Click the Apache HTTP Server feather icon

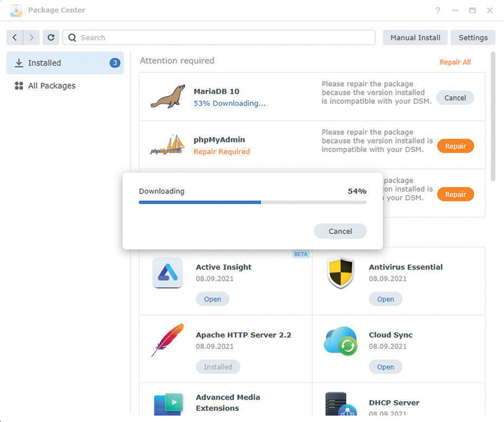(168, 340)
